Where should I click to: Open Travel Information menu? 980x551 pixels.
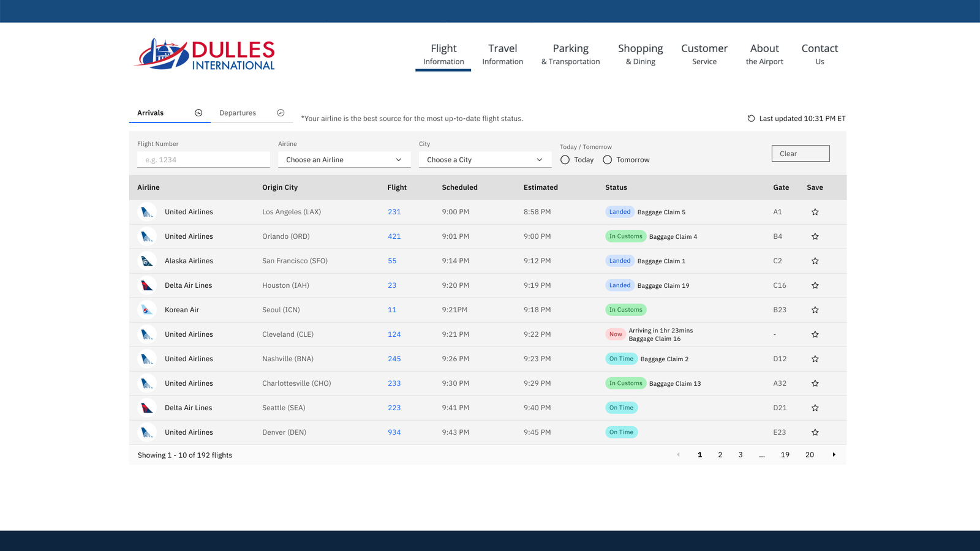(503, 54)
